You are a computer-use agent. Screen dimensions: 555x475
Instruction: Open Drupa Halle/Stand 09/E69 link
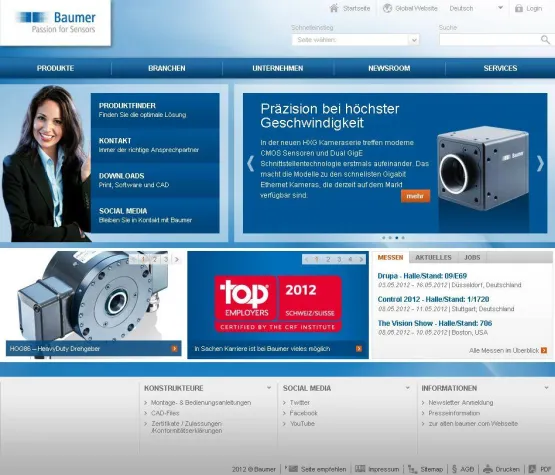[x=422, y=276]
